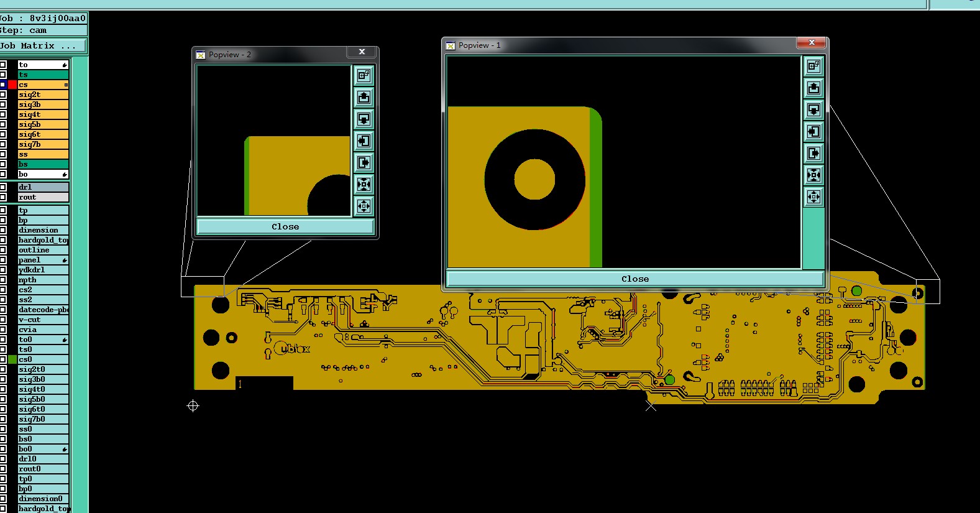Pan up in Popview - 1
980x513 pixels.
(x=813, y=88)
